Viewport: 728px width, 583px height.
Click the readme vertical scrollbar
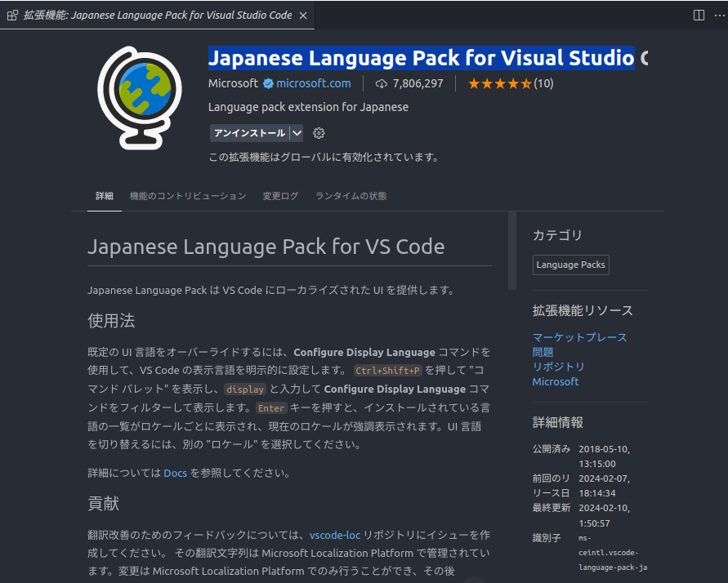coord(512,251)
